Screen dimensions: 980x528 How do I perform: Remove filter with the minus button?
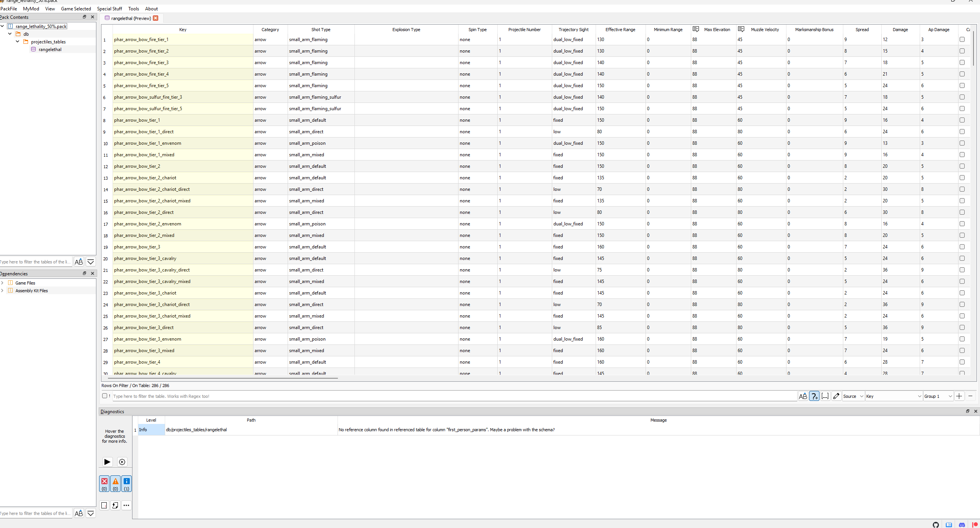[970, 396]
